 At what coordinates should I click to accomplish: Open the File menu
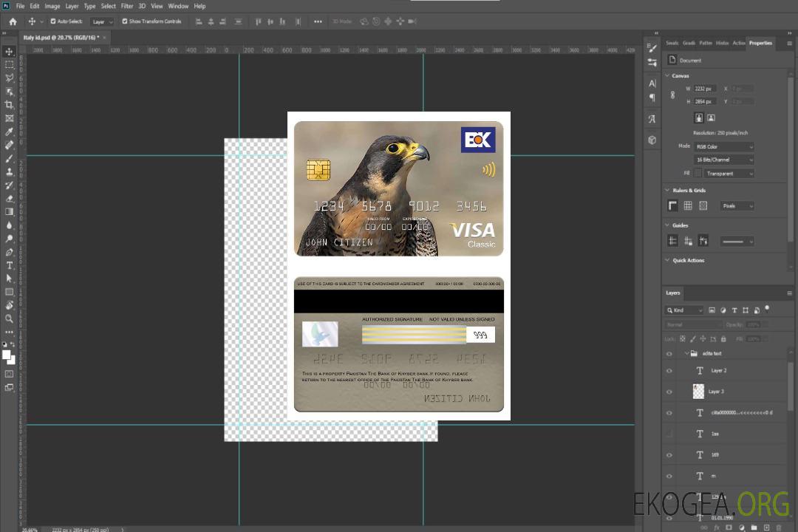pos(21,6)
